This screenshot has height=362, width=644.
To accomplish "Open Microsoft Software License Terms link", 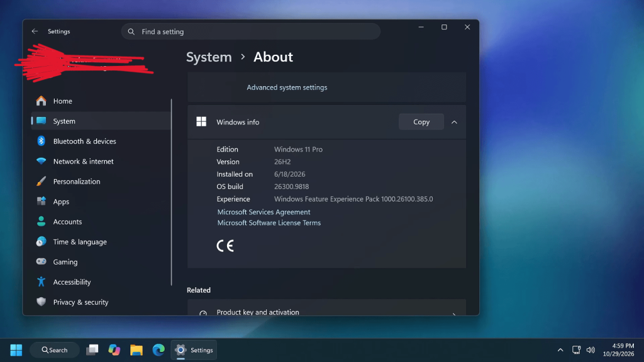I will tap(269, 222).
